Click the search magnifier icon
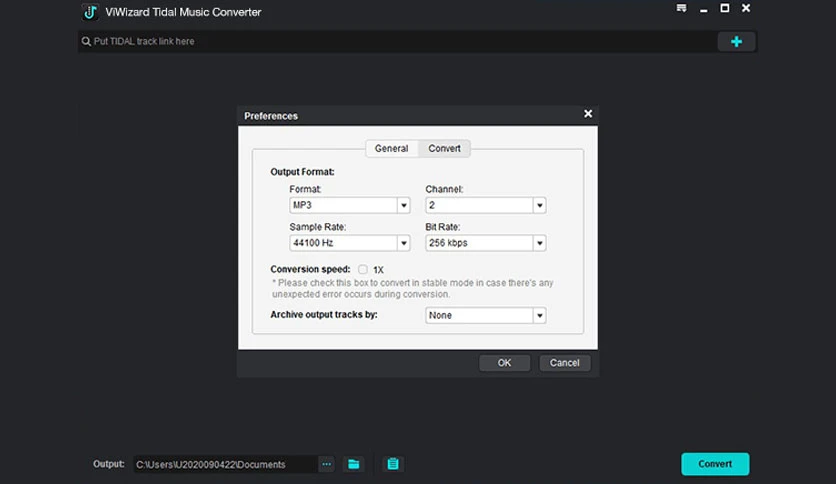The height and width of the screenshot is (484, 836). (86, 42)
